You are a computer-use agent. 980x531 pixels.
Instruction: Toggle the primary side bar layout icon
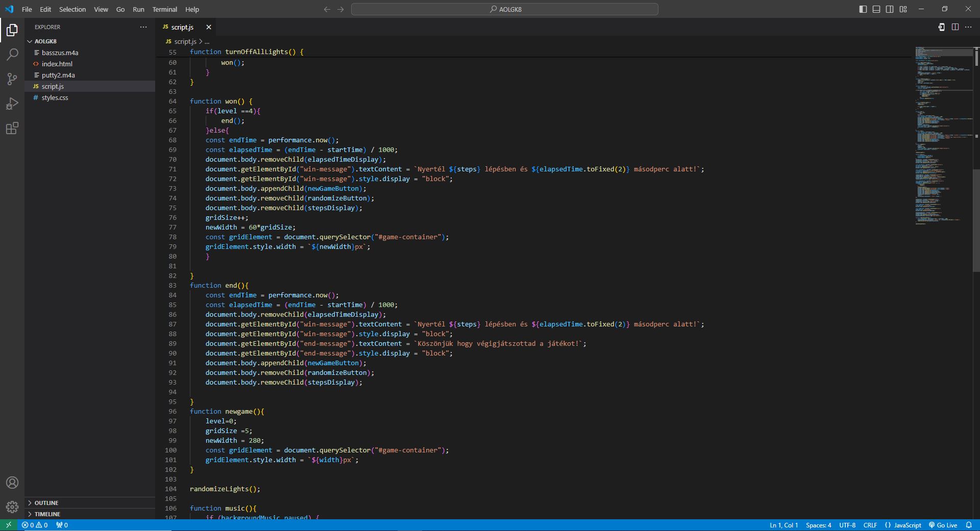(x=863, y=9)
